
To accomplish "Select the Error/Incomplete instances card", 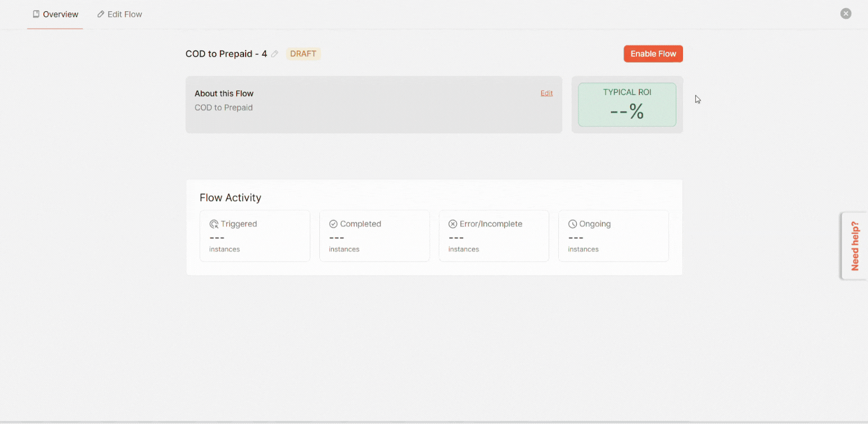I will pos(494,236).
